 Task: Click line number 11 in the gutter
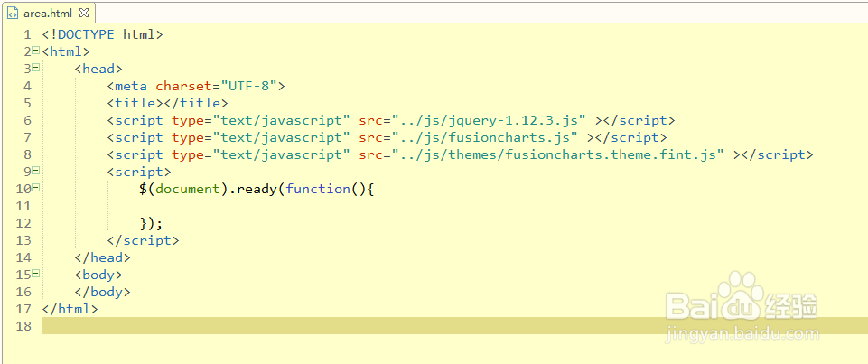click(x=23, y=206)
